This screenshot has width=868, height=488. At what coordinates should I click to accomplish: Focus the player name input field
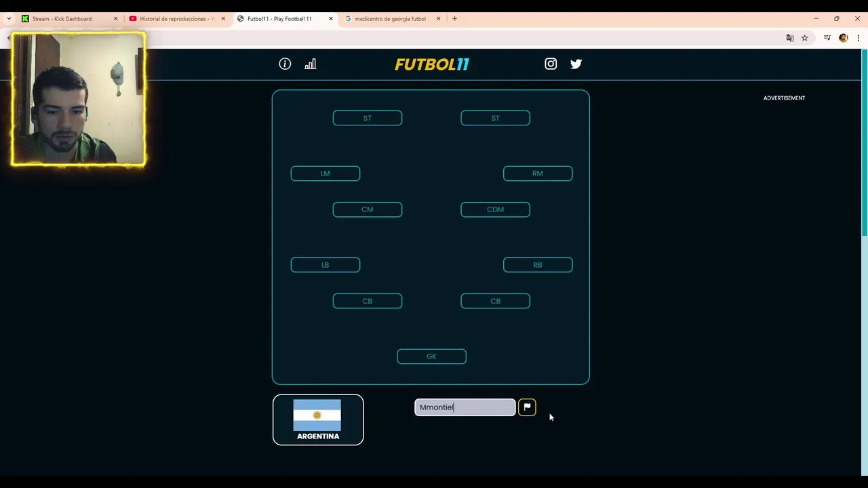coord(465,407)
